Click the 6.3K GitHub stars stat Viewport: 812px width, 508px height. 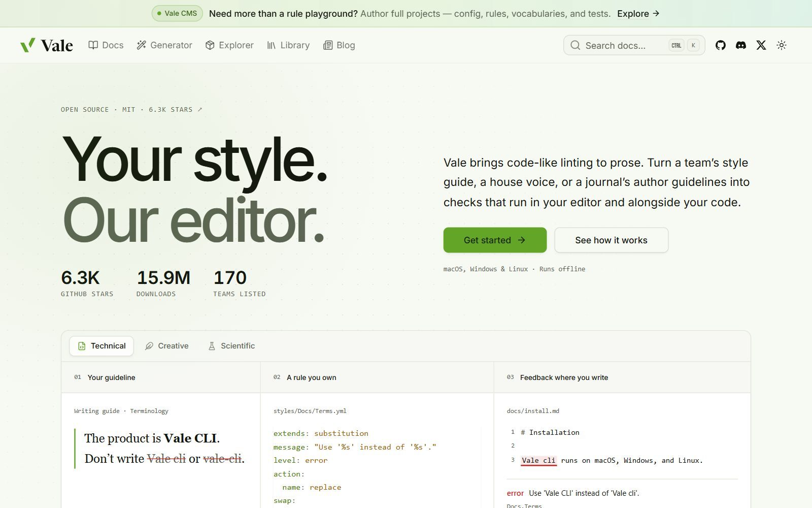click(x=87, y=283)
